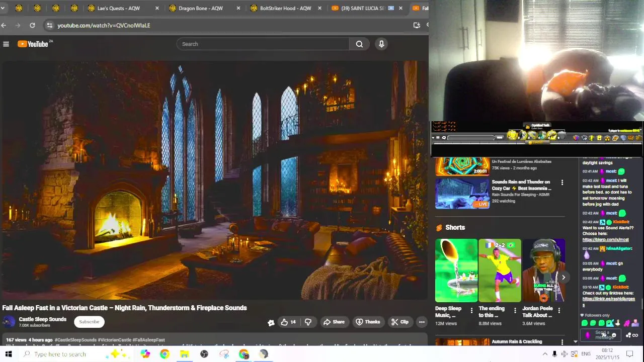Open Sounds Rain and Thunder live thumbnail
Viewport: 644px width, 362px height.
(462, 193)
